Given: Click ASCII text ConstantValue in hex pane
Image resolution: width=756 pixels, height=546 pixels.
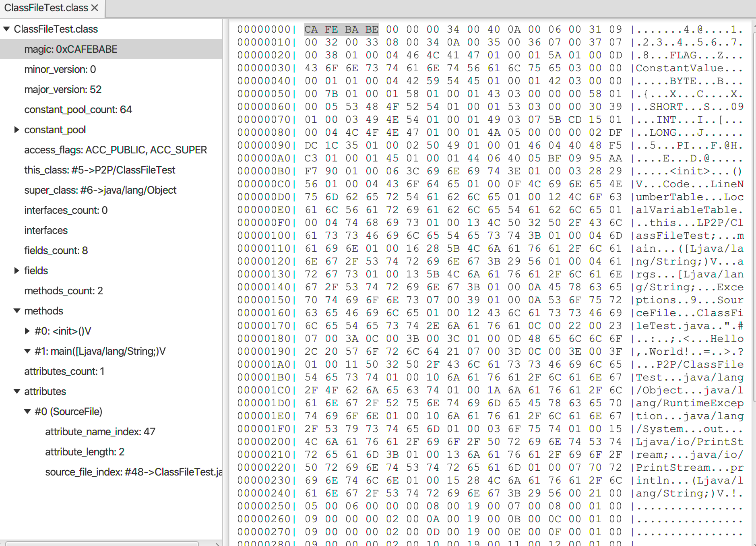Looking at the screenshot, I should click(680, 68).
